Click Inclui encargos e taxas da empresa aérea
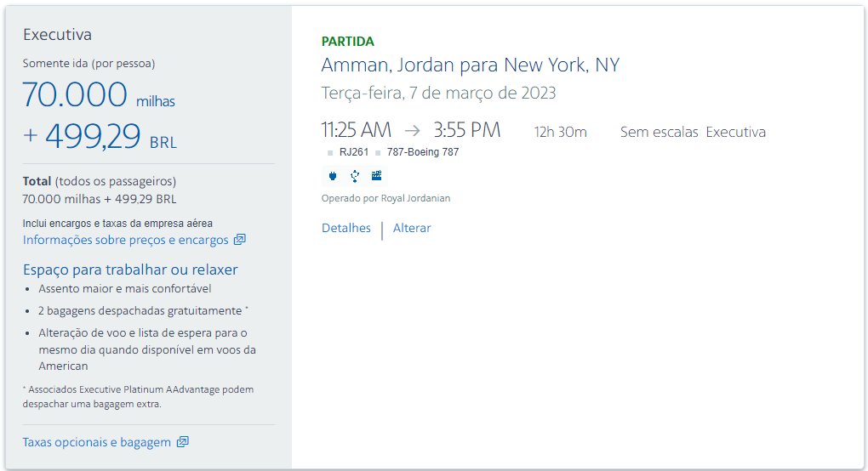 click(117, 224)
